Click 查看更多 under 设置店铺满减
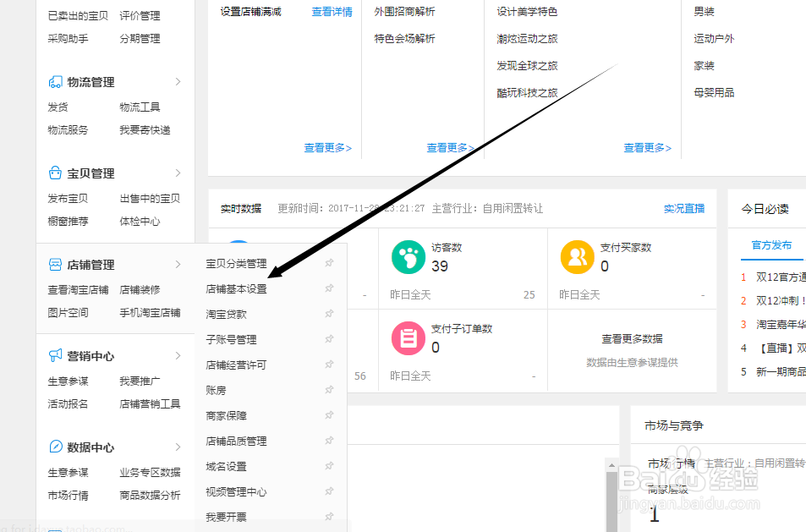 point(328,148)
